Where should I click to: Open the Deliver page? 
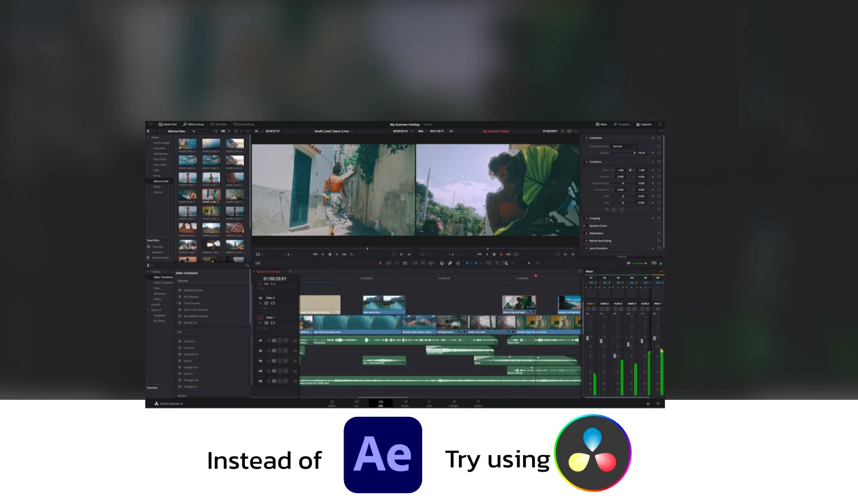pos(479,403)
